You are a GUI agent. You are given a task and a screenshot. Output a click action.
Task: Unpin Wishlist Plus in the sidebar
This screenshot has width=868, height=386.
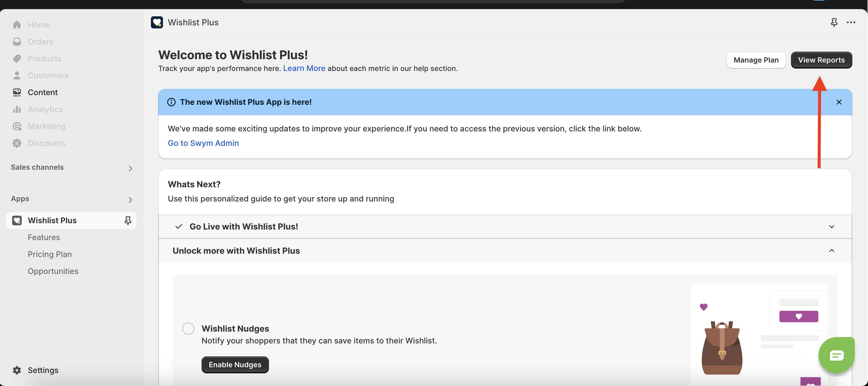pos(128,220)
